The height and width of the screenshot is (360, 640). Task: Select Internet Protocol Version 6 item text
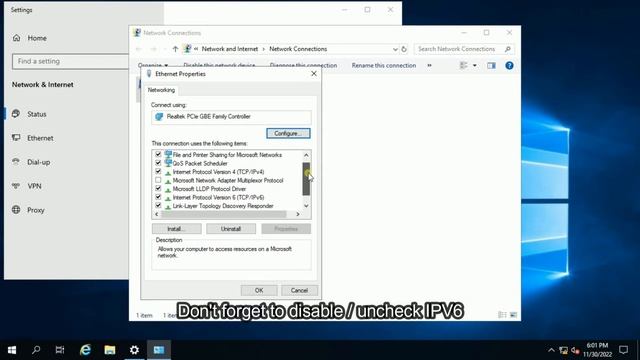pos(218,198)
